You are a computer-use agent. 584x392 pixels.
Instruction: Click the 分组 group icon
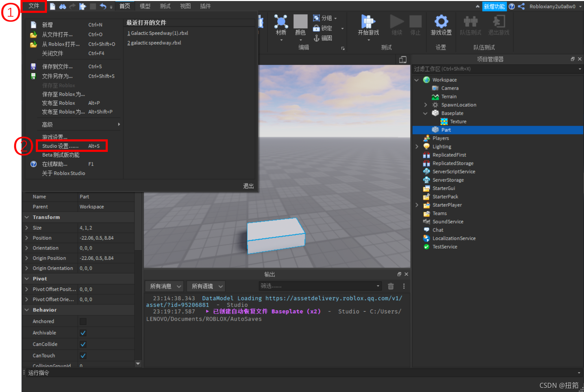pyautogui.click(x=316, y=18)
